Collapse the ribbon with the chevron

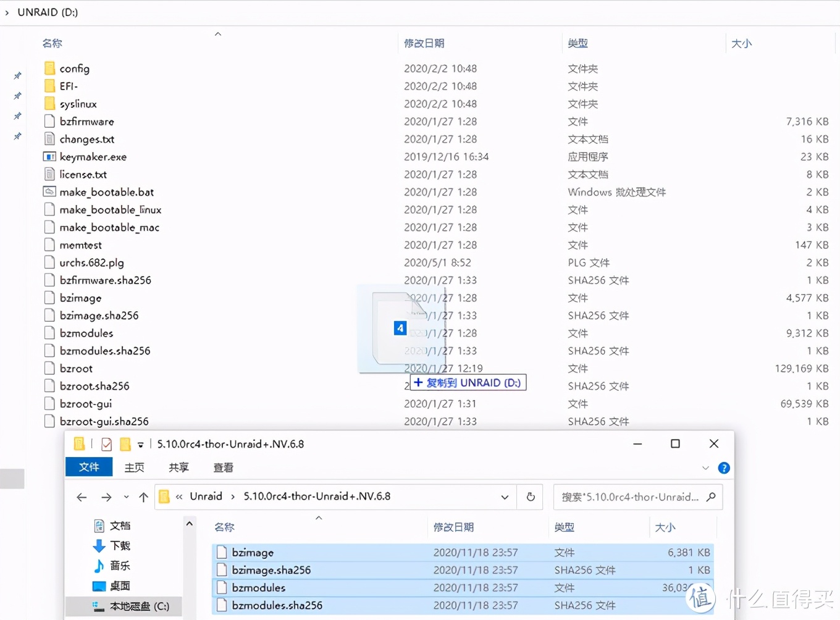pyautogui.click(x=706, y=467)
